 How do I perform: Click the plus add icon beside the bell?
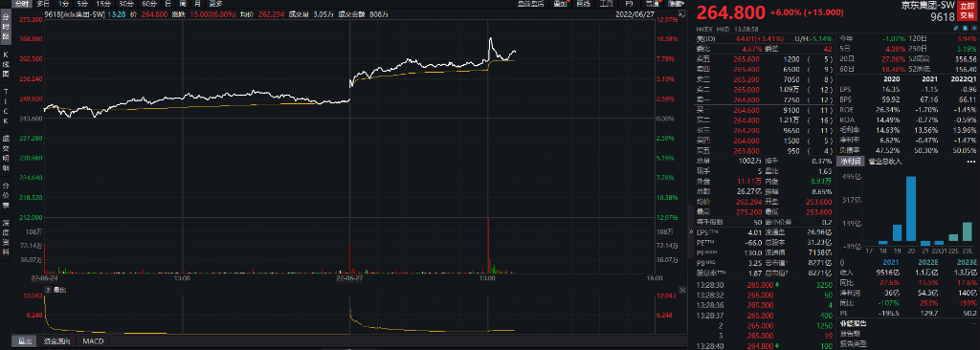974,29
